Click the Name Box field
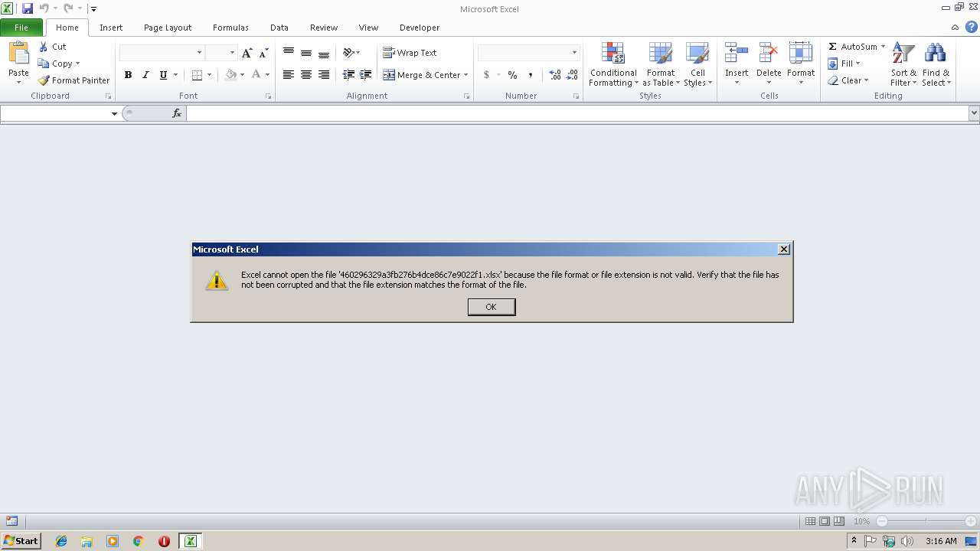Screen dimensions: 980x551 (x=55, y=113)
